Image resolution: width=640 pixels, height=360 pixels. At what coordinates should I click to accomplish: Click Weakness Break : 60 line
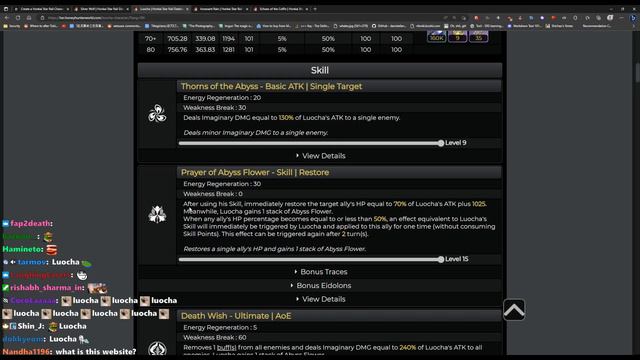coord(215,338)
